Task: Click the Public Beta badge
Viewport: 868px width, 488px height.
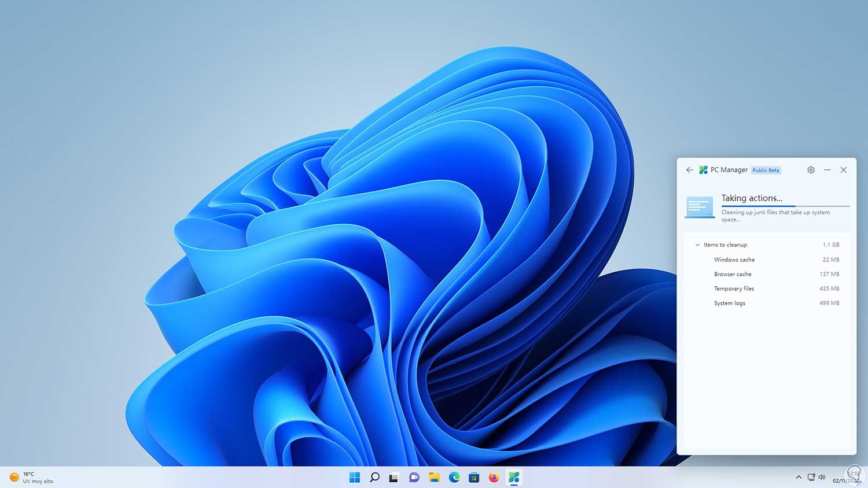Action: click(766, 170)
